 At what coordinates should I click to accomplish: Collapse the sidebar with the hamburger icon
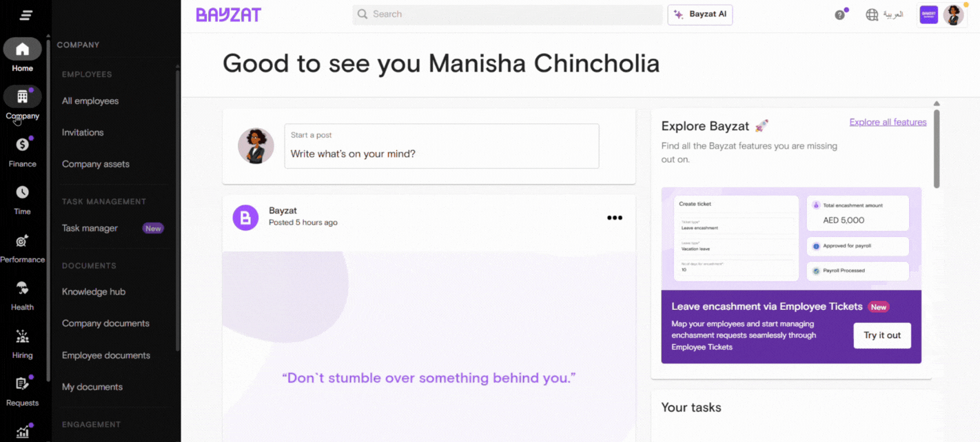tap(26, 15)
